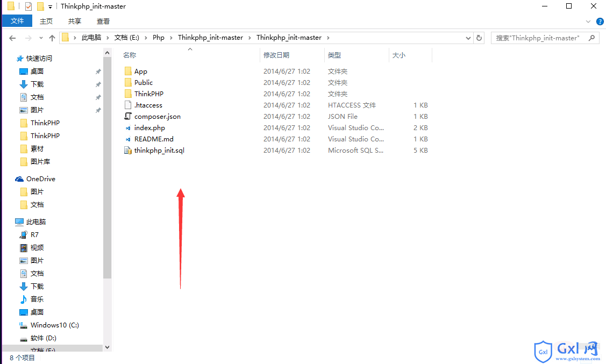This screenshot has width=606, height=364.
Task: Sort by the 类型 column header
Action: tap(334, 55)
